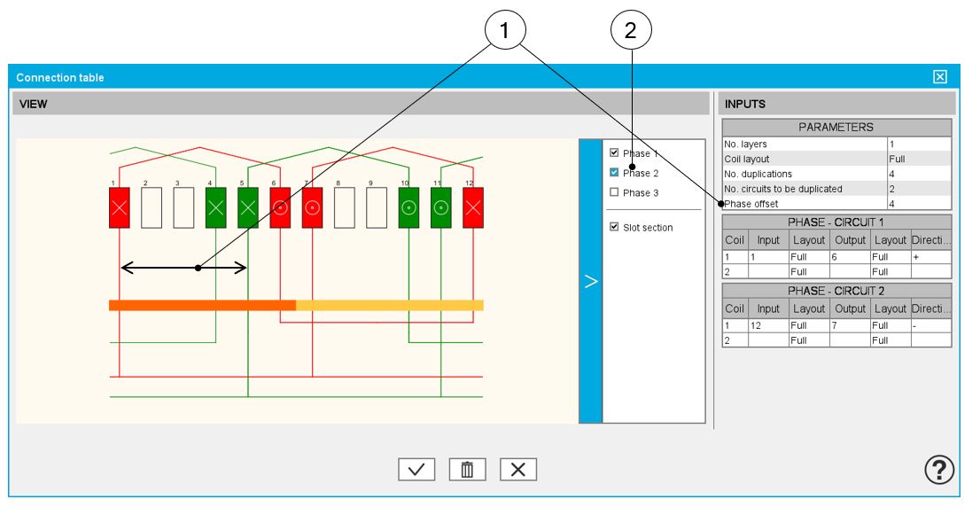Viewport: 980px width, 515px height.
Task: Edit the No. duplications value field
Action: coord(918,174)
